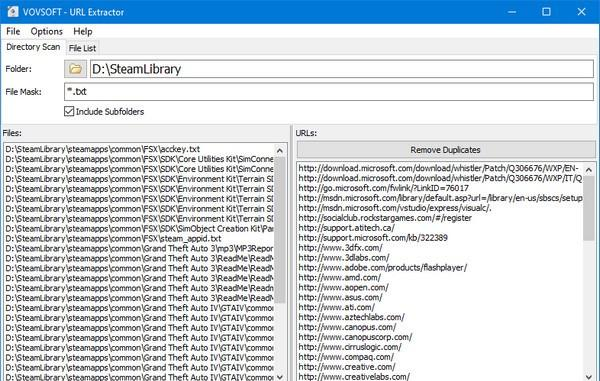Select the support.atitech.ca URL
This screenshot has width=600, height=381.
click(346, 228)
